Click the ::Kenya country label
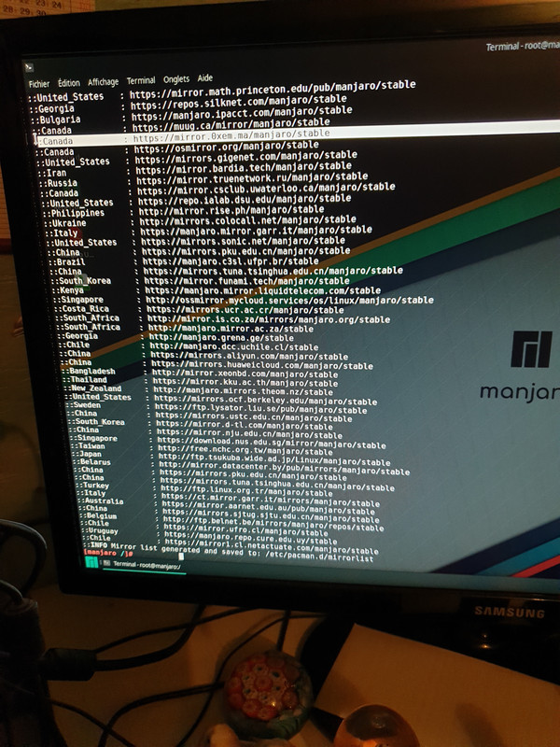Viewport: 560px width, 747px height. click(67, 290)
